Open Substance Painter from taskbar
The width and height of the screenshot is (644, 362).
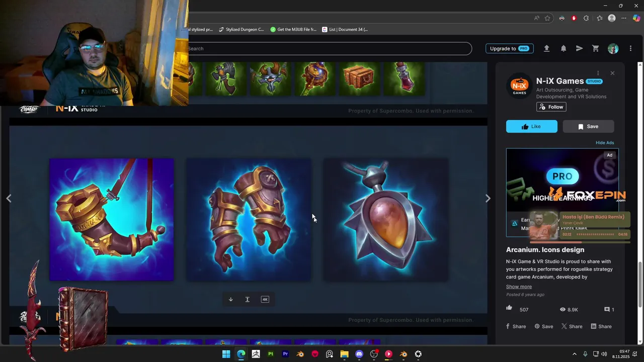coord(270,354)
